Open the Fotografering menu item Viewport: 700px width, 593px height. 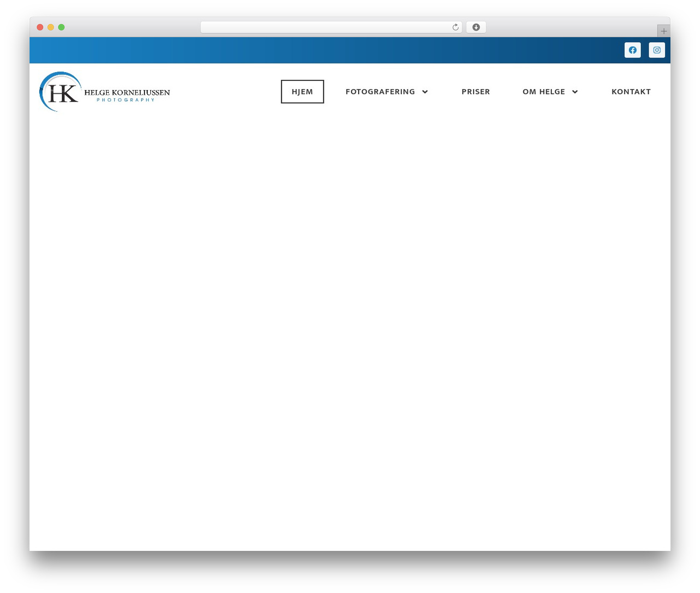click(380, 92)
